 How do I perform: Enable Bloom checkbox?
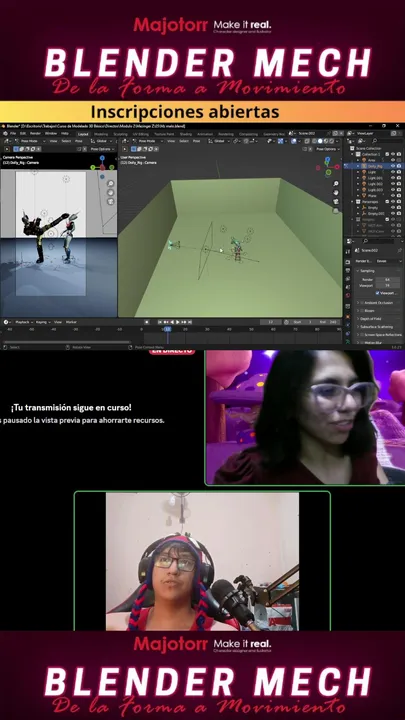(362, 311)
